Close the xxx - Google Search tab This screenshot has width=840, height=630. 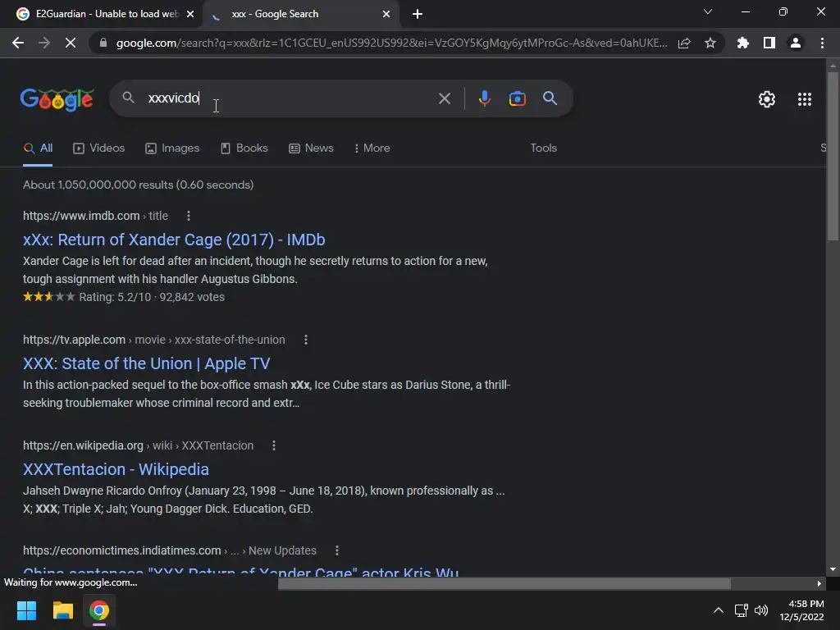386,14
